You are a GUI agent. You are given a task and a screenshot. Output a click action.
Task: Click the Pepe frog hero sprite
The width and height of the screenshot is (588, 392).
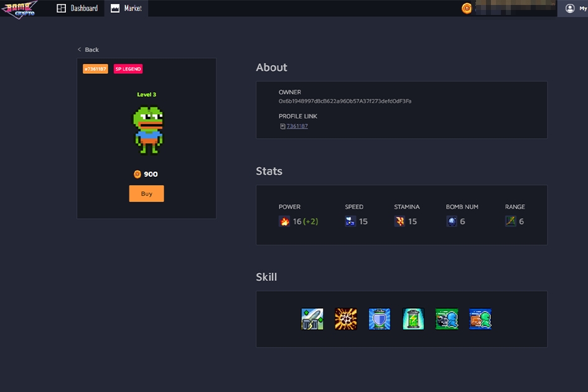pos(149,130)
